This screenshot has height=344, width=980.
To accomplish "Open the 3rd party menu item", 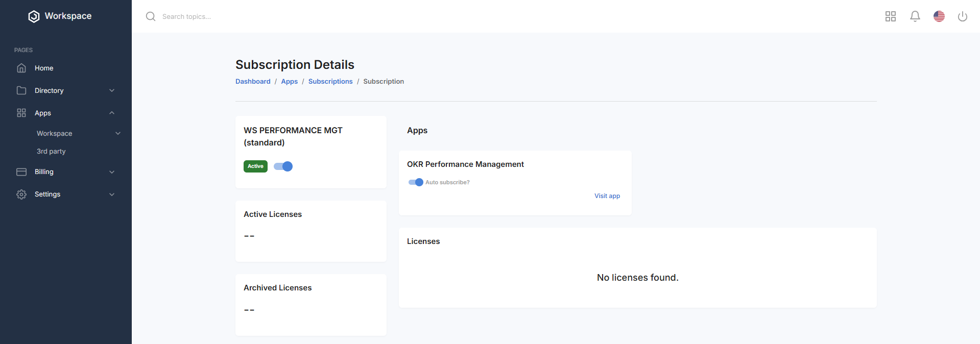I will click(51, 152).
